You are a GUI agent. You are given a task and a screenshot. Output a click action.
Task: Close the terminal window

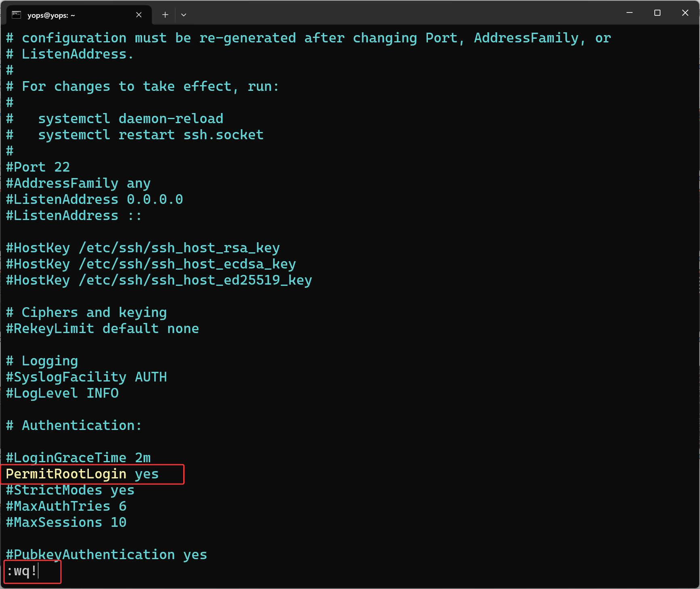click(x=685, y=13)
